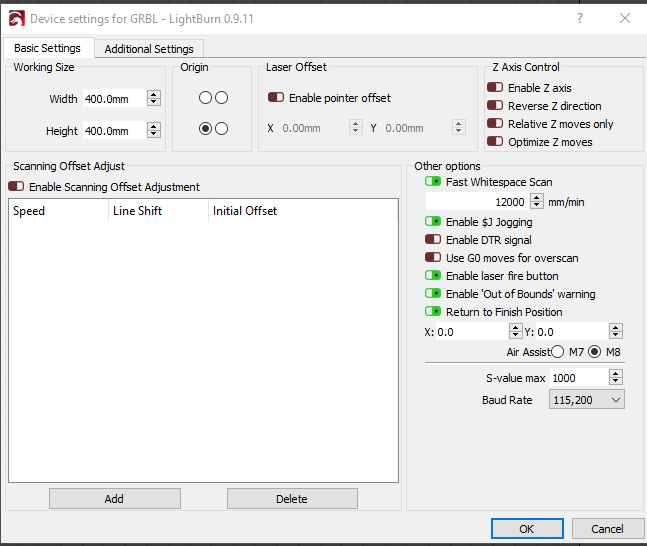Toggle Enable $J Jogging switch
Viewport: 647px width, 546px height.
(433, 222)
